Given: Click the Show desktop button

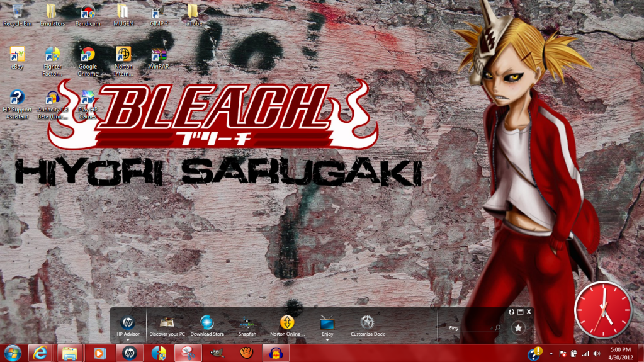Looking at the screenshot, I should click(x=641, y=353).
